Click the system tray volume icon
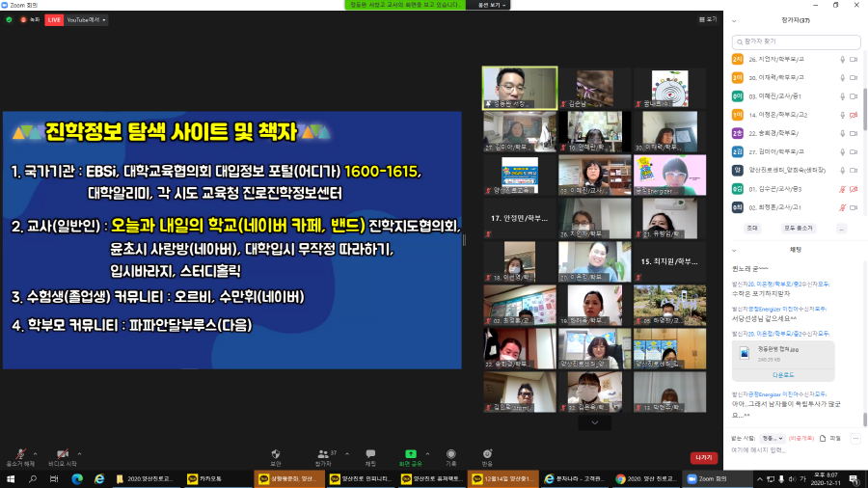The width and height of the screenshot is (868, 488). (792, 479)
